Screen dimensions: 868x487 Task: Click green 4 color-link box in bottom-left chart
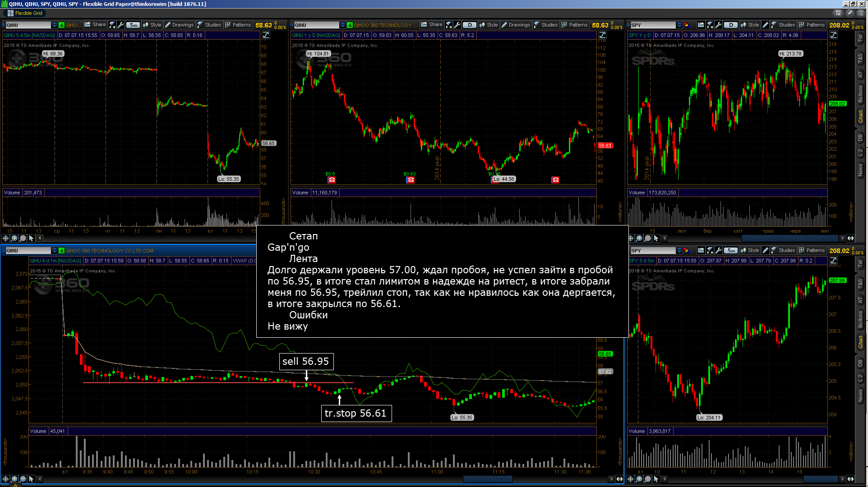tap(62, 251)
